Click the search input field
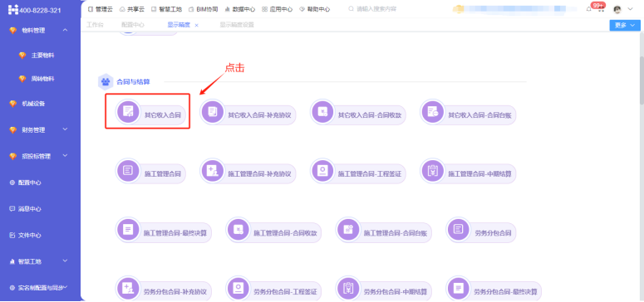The width and height of the screenshot is (644, 302). tap(376, 8)
